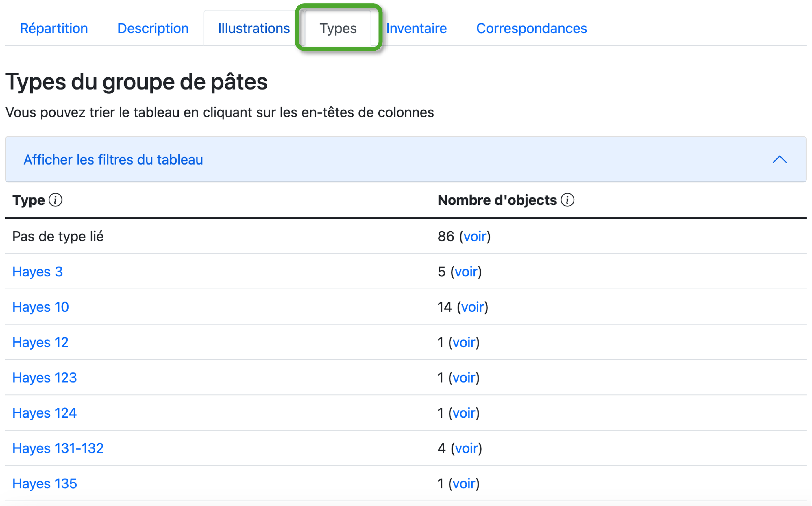
Task: Sort table by the Type column header
Action: [x=28, y=200]
